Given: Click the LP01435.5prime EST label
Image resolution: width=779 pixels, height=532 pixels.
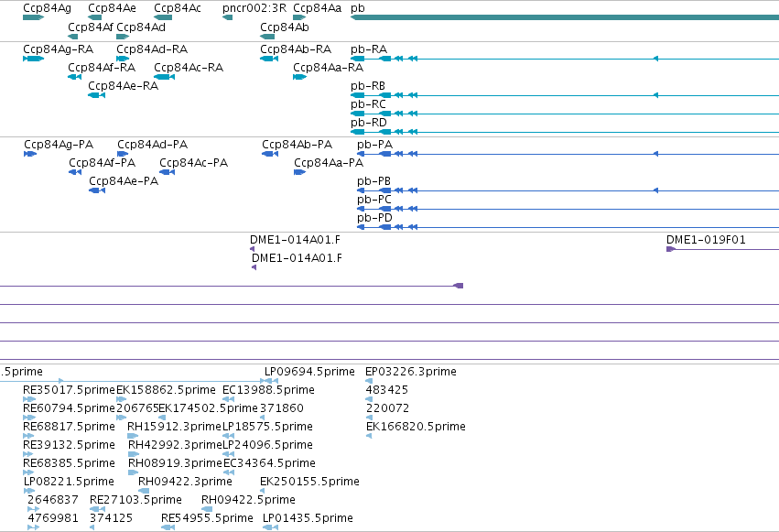Looking at the screenshot, I should (308, 518).
